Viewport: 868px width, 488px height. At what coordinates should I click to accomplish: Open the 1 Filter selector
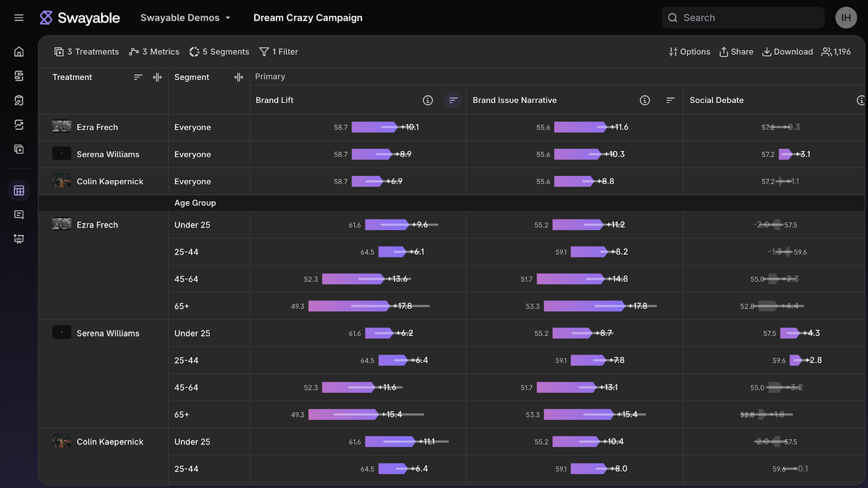[279, 52]
